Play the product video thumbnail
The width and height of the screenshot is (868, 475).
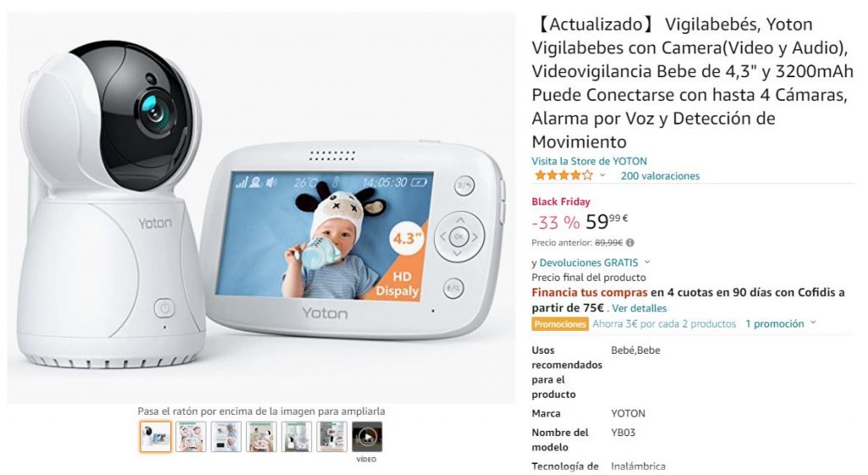(366, 437)
